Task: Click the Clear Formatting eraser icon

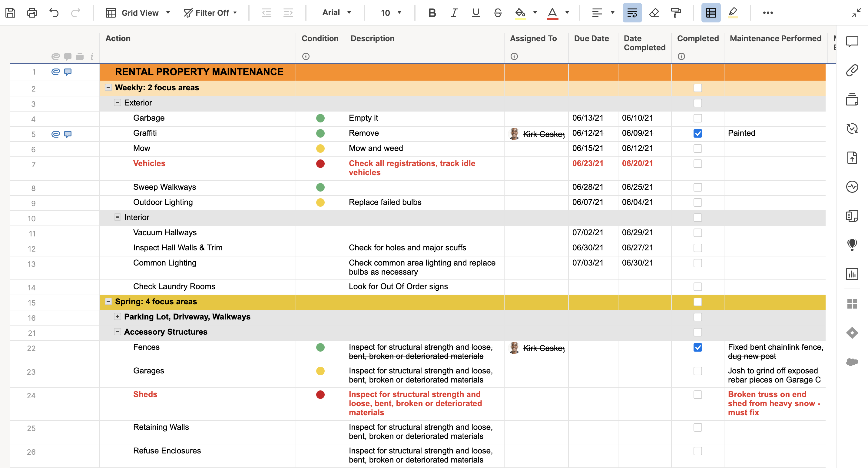Action: pos(654,13)
